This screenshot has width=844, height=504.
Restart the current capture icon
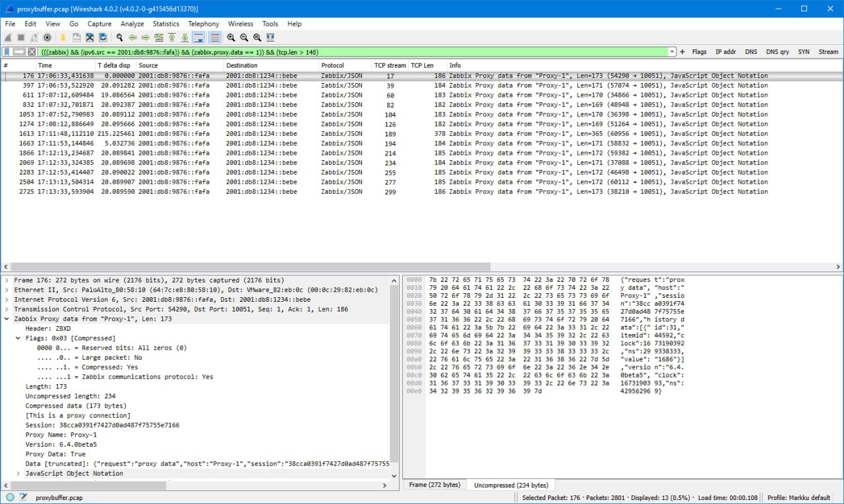click(x=34, y=38)
